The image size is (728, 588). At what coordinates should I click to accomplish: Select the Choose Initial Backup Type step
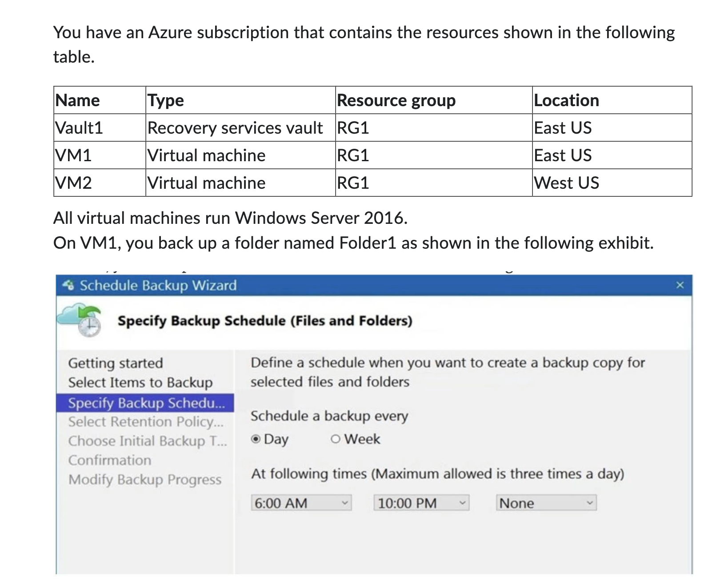tap(148, 441)
